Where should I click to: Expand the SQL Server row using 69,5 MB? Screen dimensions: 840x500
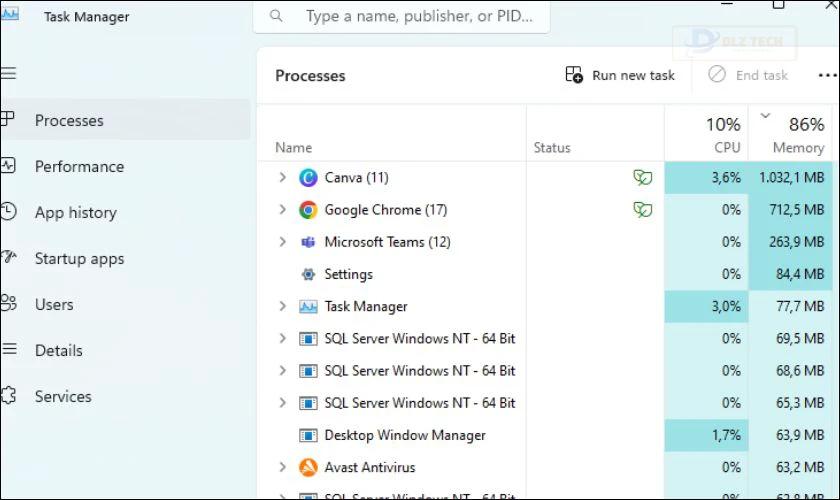[282, 338]
